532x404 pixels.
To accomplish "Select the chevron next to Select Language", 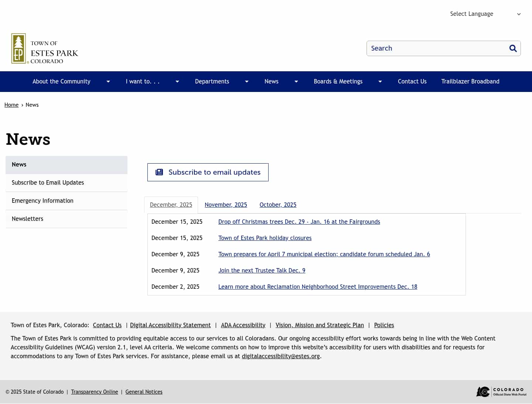I will (x=519, y=14).
